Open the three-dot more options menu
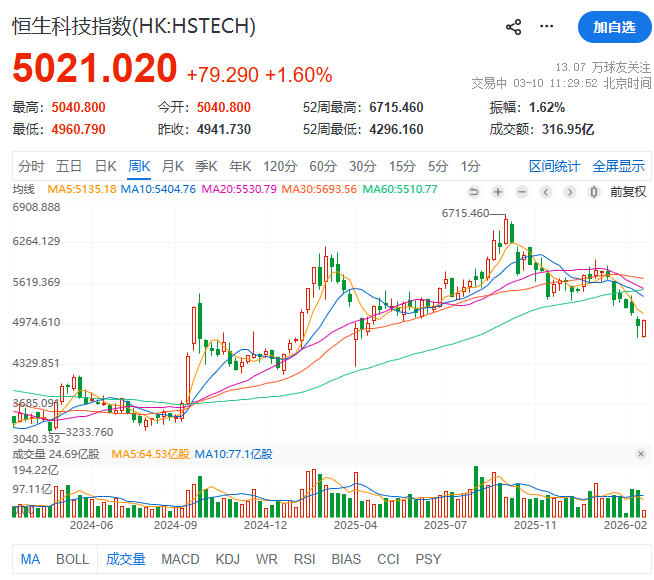Screen dimensions: 654x580 [546, 27]
